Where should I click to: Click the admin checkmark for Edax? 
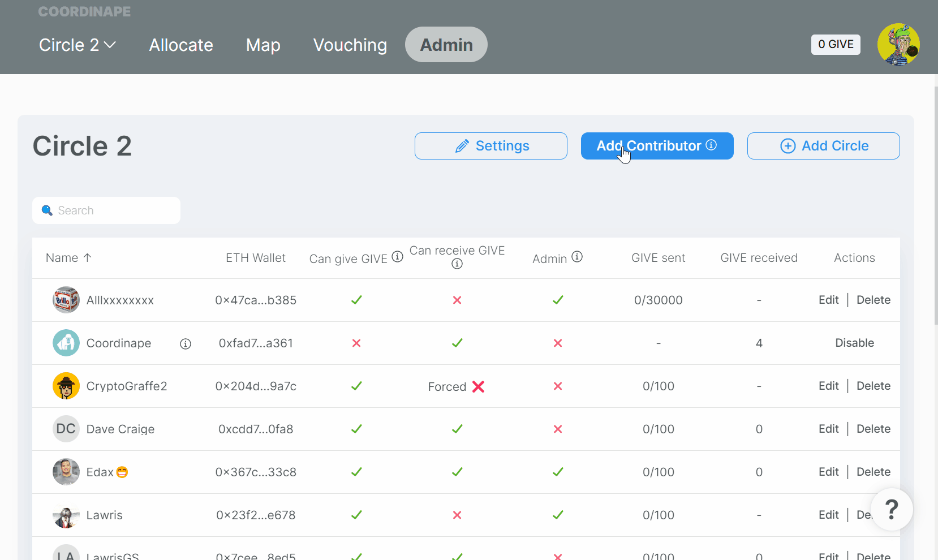tap(558, 472)
